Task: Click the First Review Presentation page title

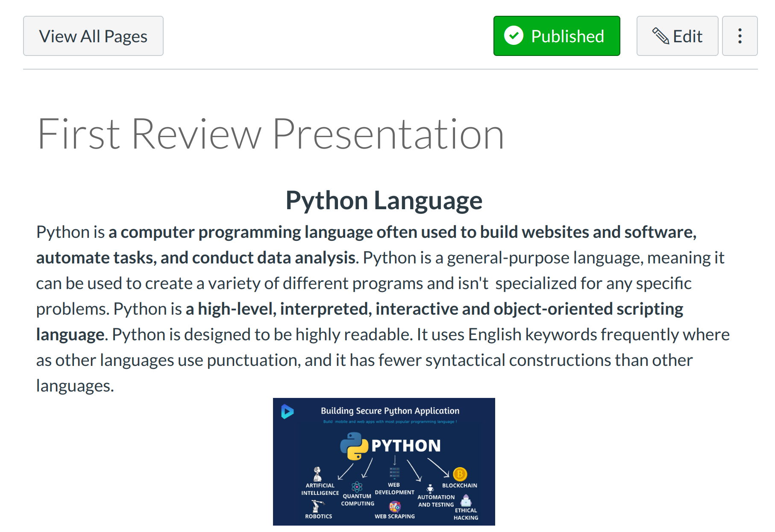Action: (271, 134)
